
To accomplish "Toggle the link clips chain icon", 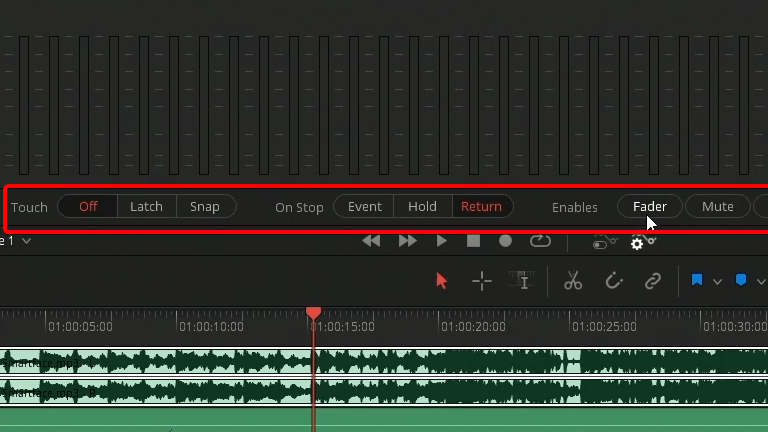I will [653, 281].
